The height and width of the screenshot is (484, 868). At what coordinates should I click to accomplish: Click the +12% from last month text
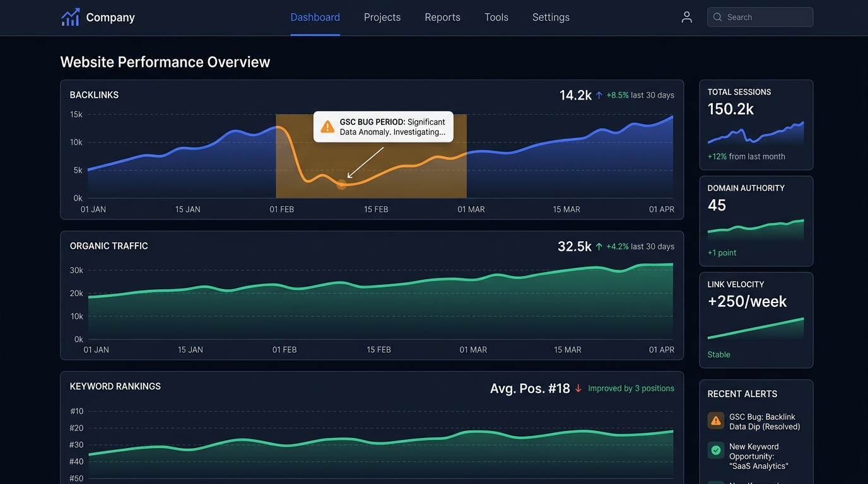pyautogui.click(x=746, y=156)
